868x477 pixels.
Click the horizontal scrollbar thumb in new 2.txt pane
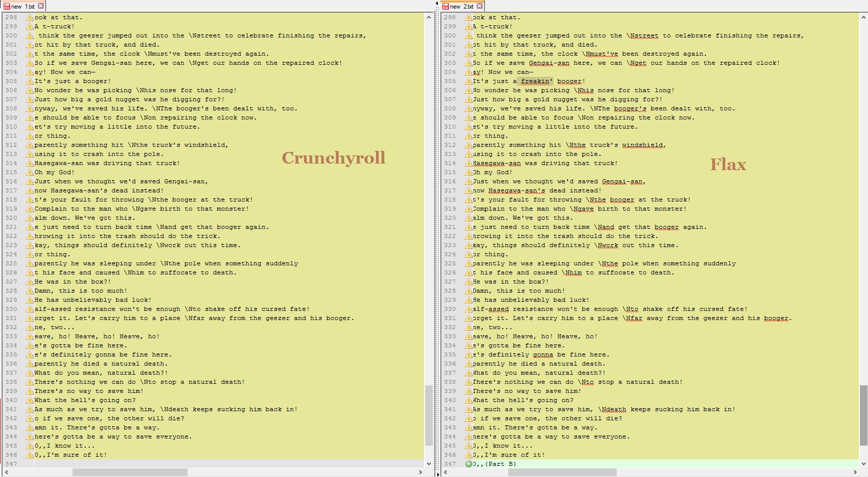point(562,472)
